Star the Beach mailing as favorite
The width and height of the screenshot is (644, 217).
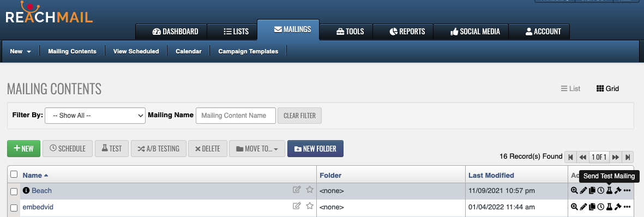(x=310, y=189)
